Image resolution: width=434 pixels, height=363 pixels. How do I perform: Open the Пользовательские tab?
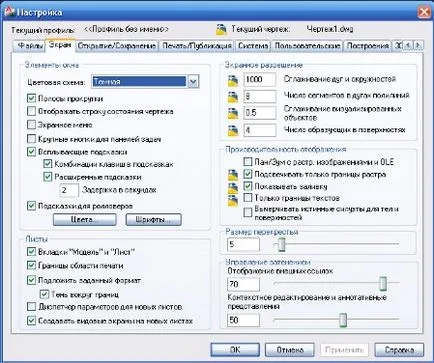pyautogui.click(x=307, y=46)
